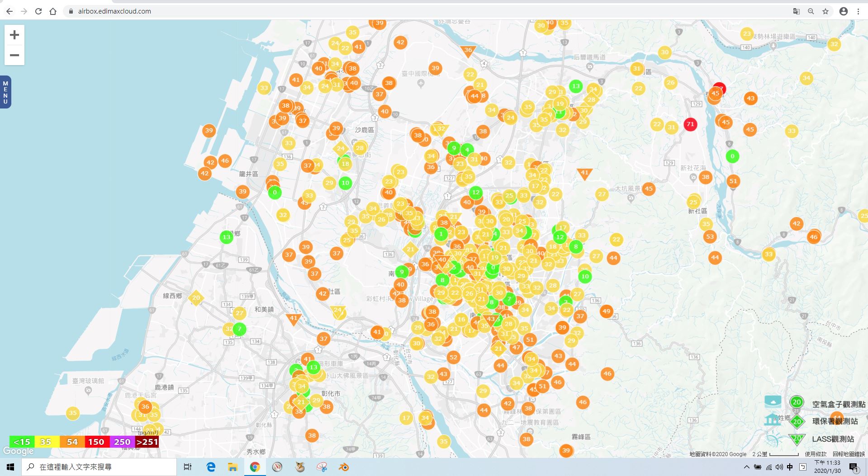Open File Explorer from the taskbar
The width and height of the screenshot is (868, 476).
232,467
